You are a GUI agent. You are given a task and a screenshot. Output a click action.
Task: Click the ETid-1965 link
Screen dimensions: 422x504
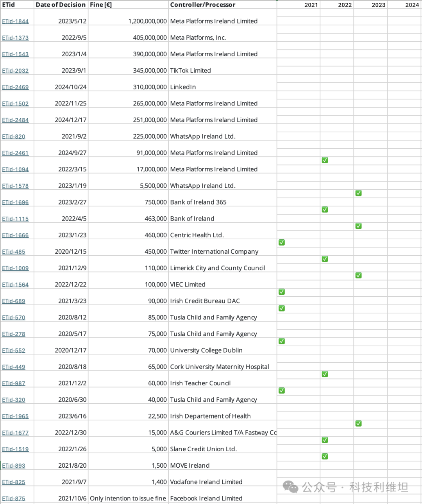(x=15, y=416)
